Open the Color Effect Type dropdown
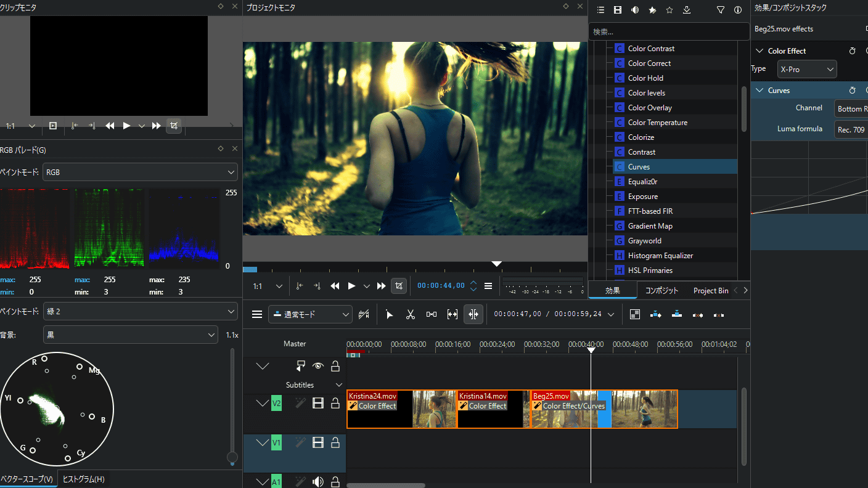 (806, 70)
